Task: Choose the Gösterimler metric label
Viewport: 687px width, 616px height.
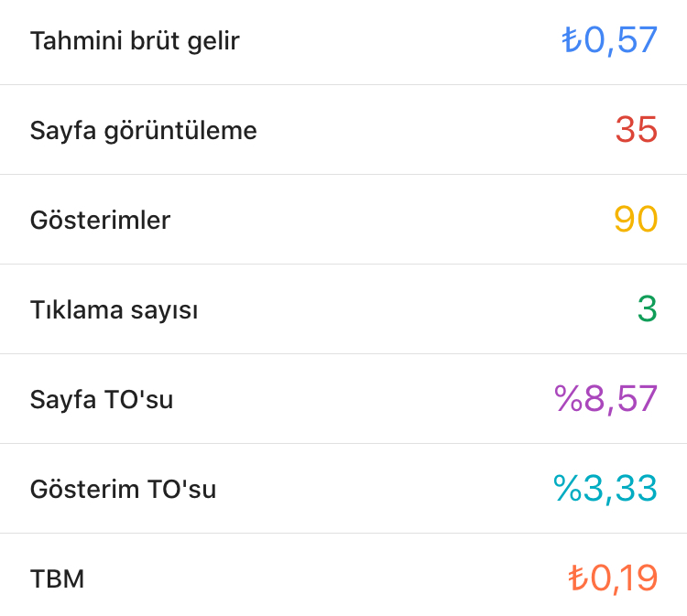Action: tap(100, 220)
